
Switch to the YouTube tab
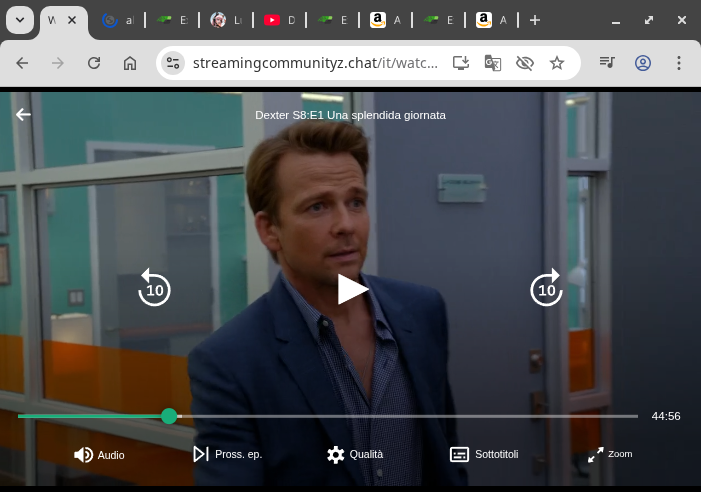[279, 20]
